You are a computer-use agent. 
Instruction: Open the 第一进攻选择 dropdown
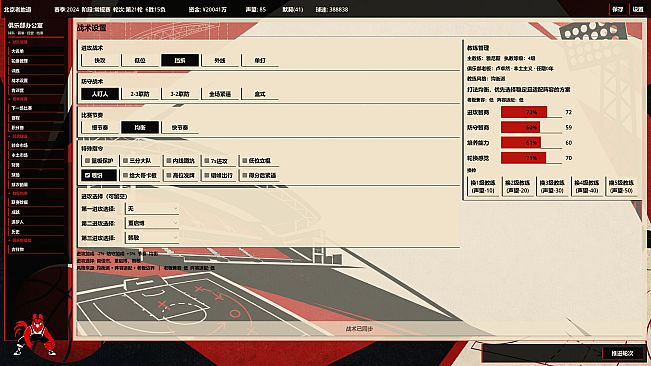coord(152,208)
